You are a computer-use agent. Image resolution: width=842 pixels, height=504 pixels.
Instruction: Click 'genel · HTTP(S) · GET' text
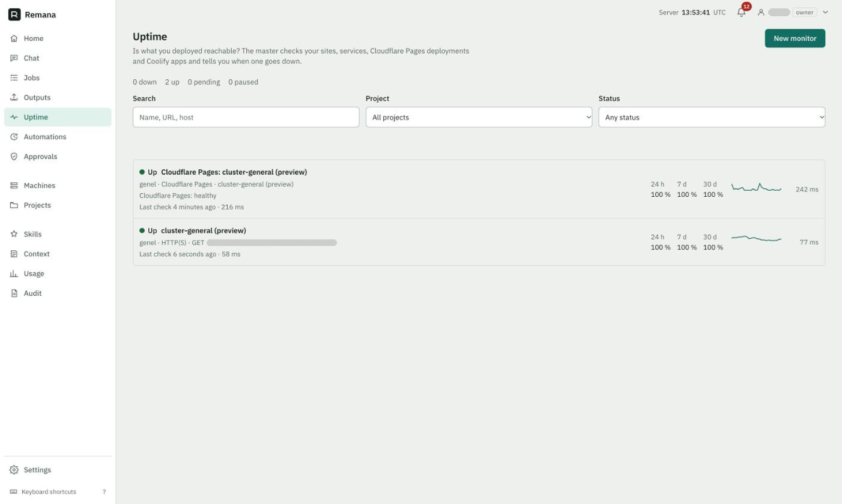(172, 243)
